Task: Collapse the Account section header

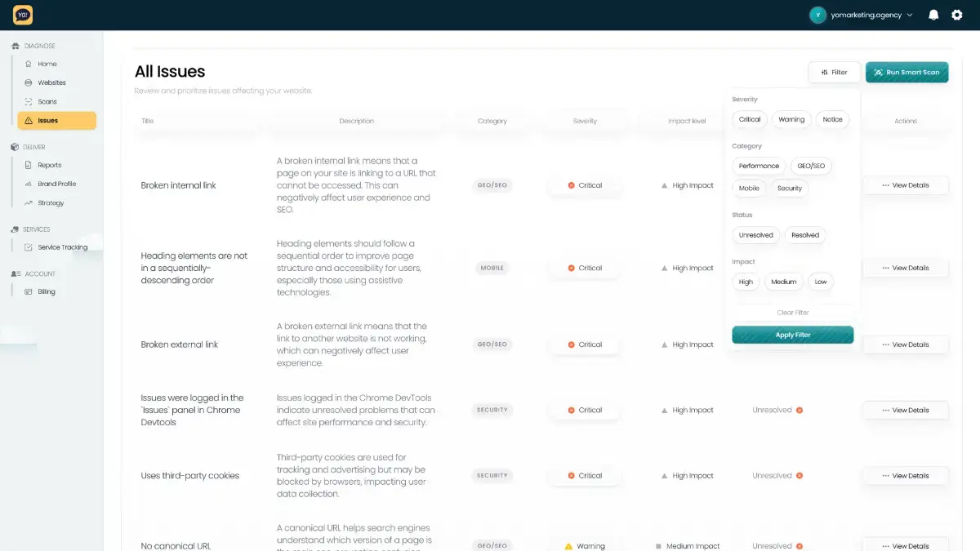Action: click(33, 273)
